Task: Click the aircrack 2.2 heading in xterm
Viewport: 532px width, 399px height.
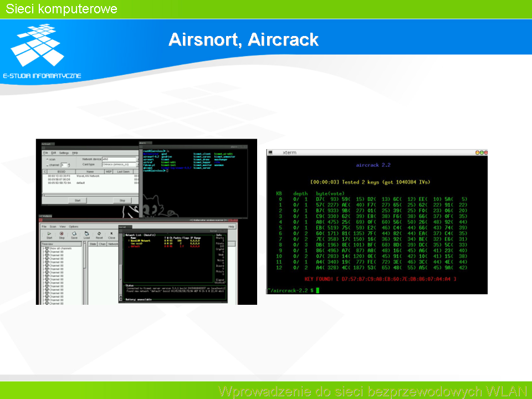Action: tap(373, 165)
